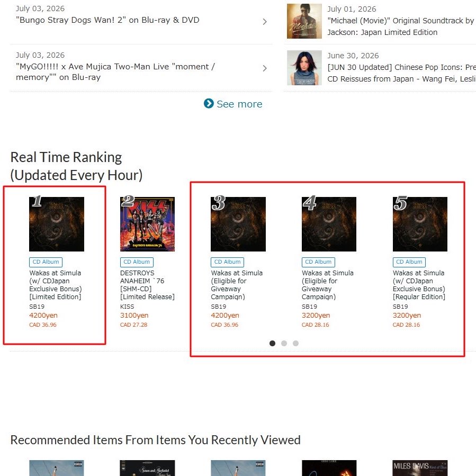Open the rank 3 Wakas at Simula album cover
The image size is (476, 476).
238,224
